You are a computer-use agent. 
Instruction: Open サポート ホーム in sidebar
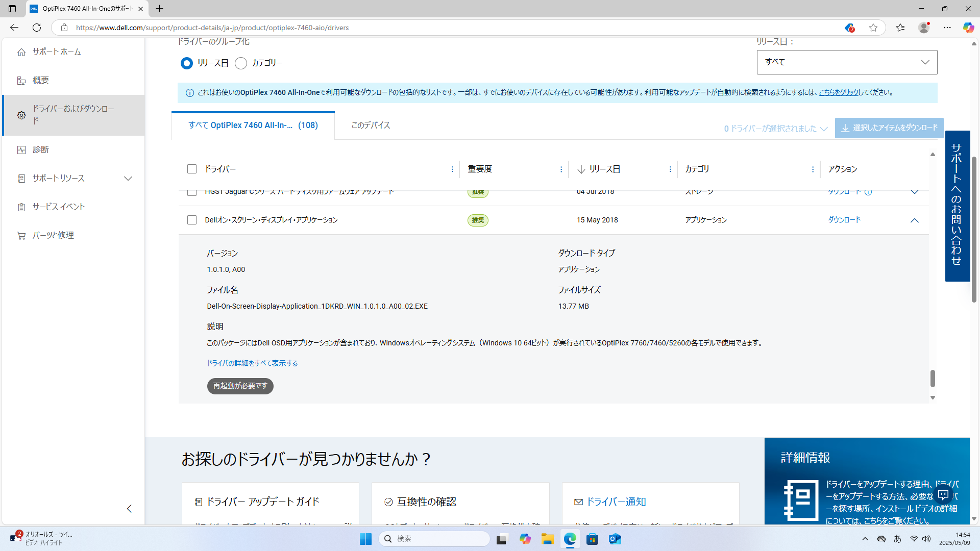point(56,52)
